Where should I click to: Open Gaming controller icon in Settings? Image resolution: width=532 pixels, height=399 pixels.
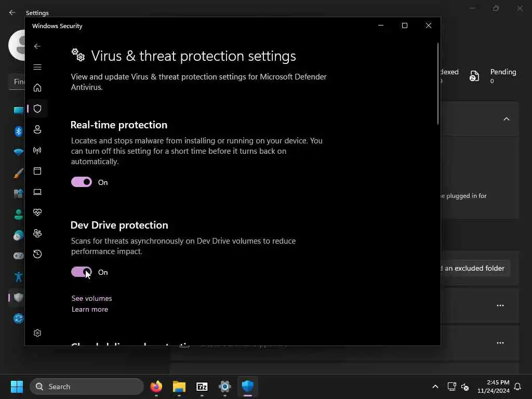pos(18,256)
